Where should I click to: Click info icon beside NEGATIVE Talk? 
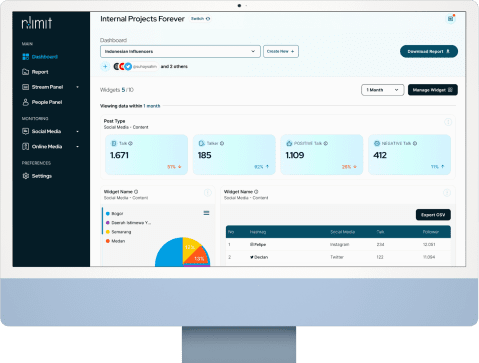click(x=415, y=143)
